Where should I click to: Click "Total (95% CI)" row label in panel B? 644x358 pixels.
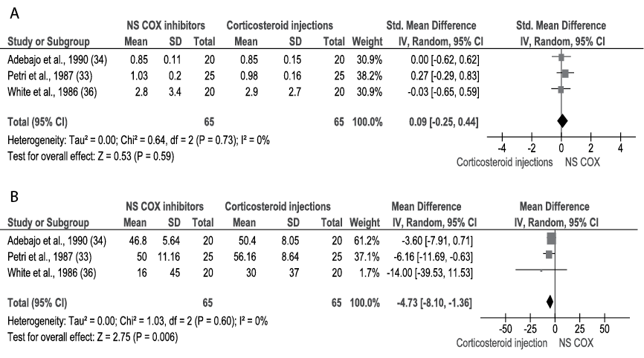point(37,303)
